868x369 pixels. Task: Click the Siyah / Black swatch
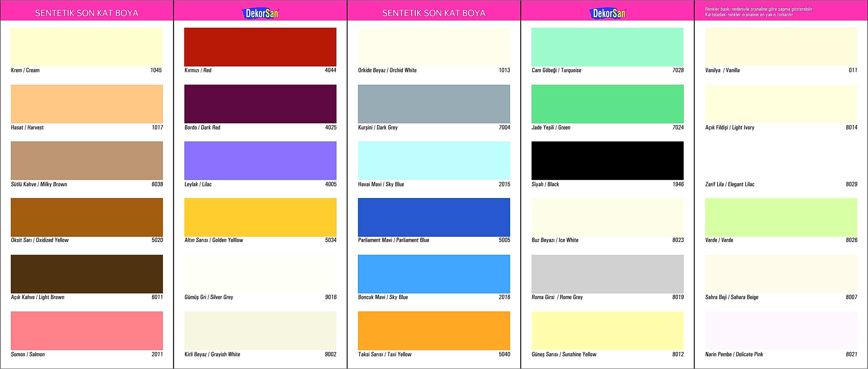tap(607, 161)
